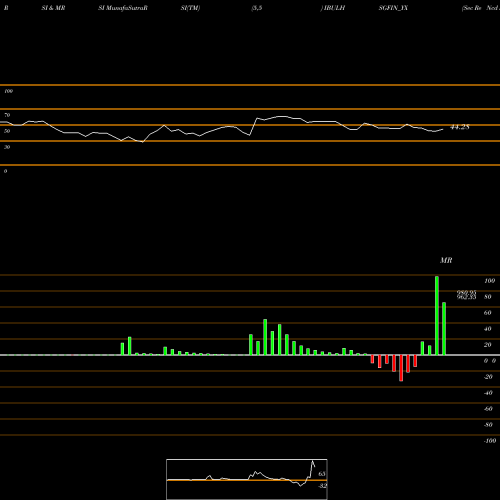The width and height of the screenshot is (500, 500).
Task: Click the 63 value in the mini chart
Action: (322, 474)
